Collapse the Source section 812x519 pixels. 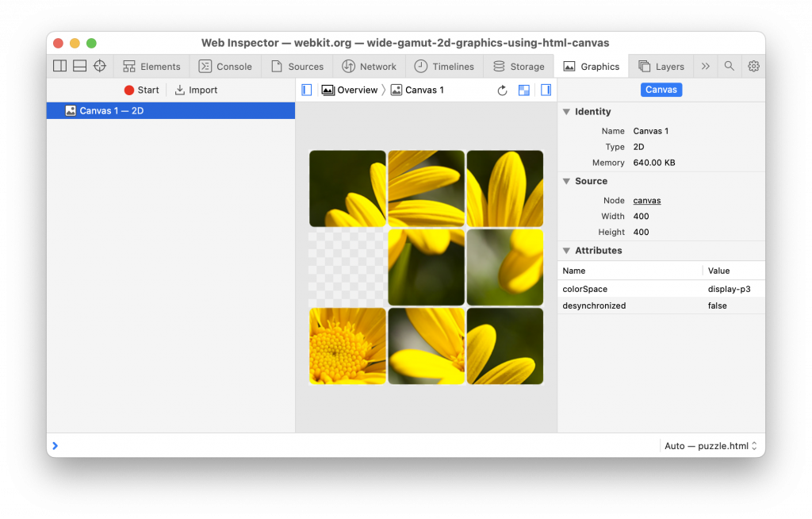coord(566,182)
